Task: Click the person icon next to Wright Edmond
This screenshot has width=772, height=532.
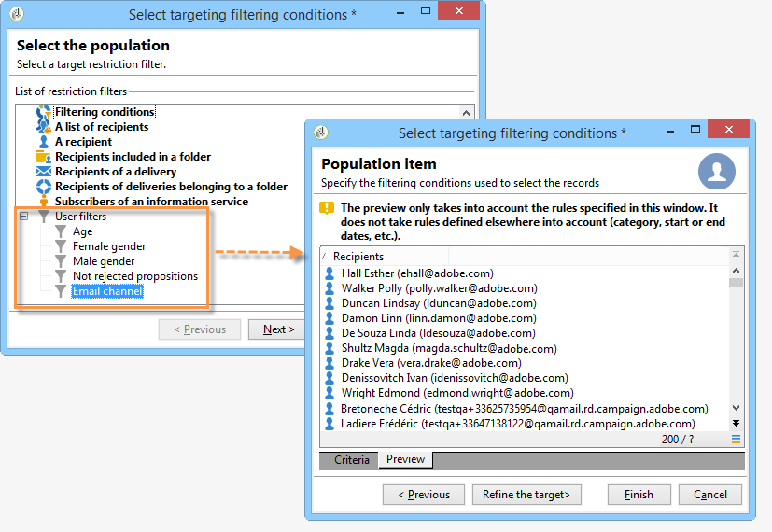Action: 330,393
